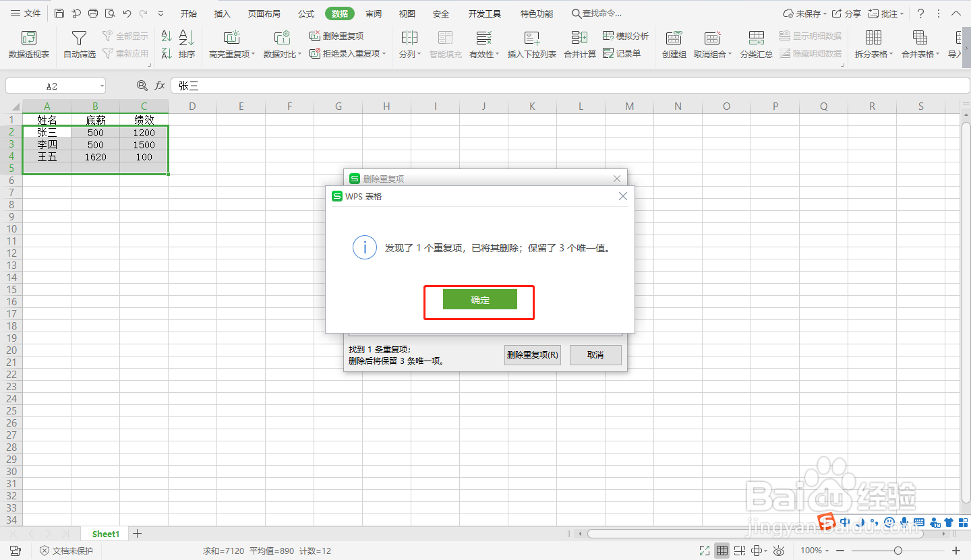This screenshot has height=560, width=971.
Task: Open the 排序 sort tool
Action: click(187, 44)
